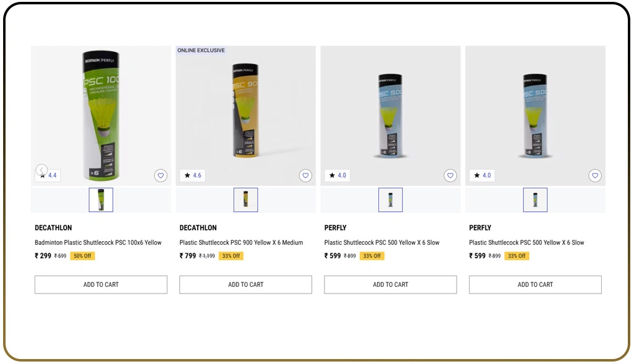
Task: Toggle wishlist for the third PSC 500 product
Action: click(x=450, y=176)
